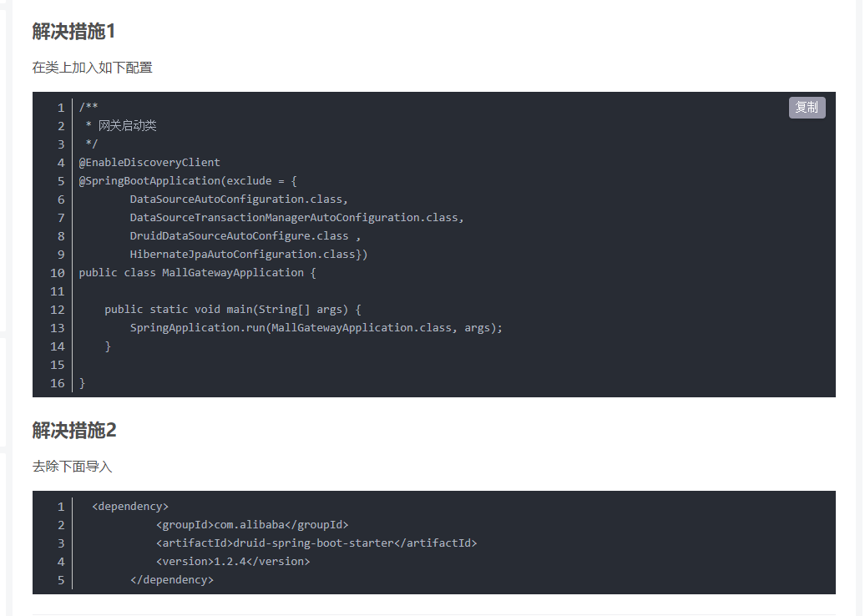Image resolution: width=865 pixels, height=616 pixels.
Task: Click the 解决措施2 heading
Action: click(74, 431)
